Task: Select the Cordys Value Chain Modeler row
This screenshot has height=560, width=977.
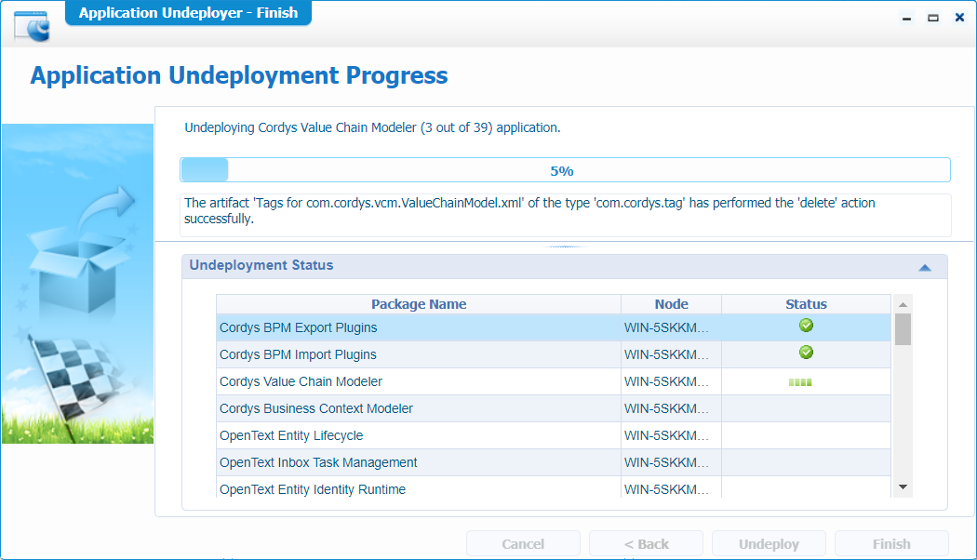Action: click(554, 381)
